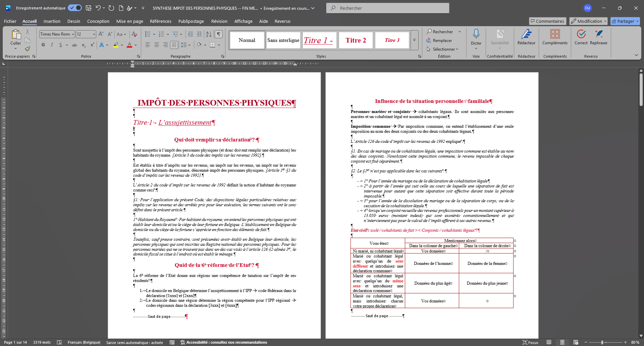644x346 pixels.
Task: Toggle Underline (S) formatting
Action: coord(60,45)
